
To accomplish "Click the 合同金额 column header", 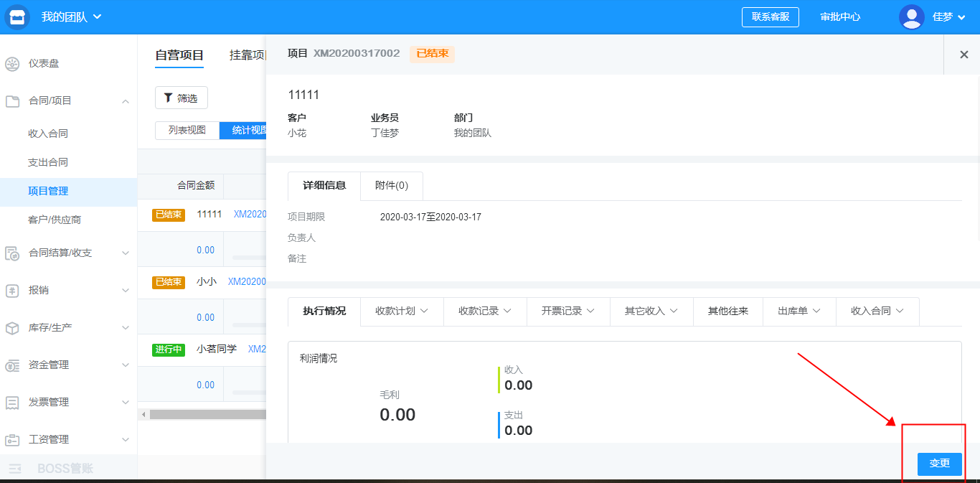I will (196, 185).
